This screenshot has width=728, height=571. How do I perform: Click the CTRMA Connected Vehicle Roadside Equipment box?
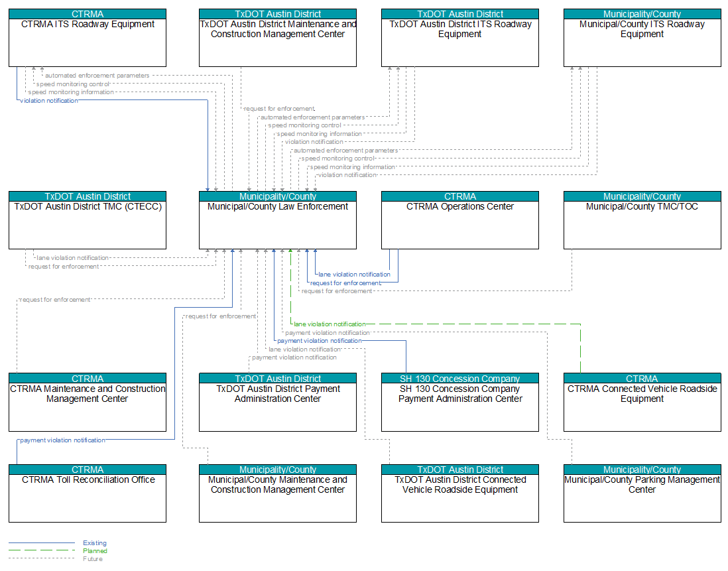[642, 403]
